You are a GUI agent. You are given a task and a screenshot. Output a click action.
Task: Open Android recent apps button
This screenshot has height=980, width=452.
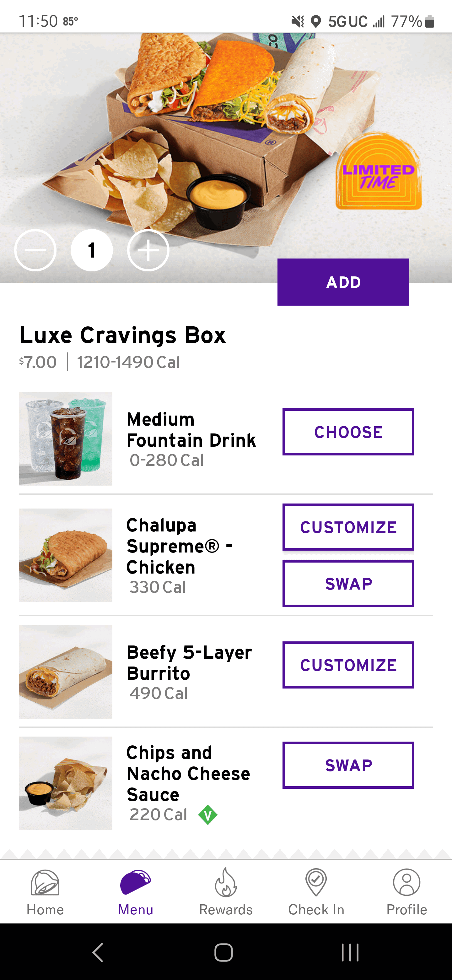coord(350,952)
